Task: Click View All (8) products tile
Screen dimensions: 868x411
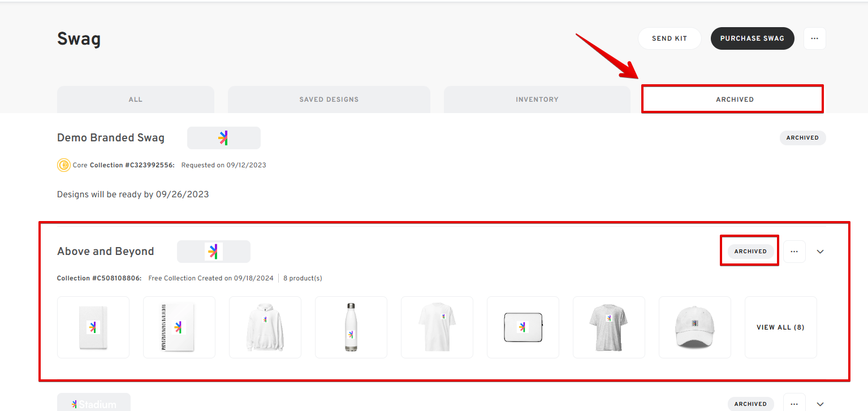Action: (x=780, y=327)
